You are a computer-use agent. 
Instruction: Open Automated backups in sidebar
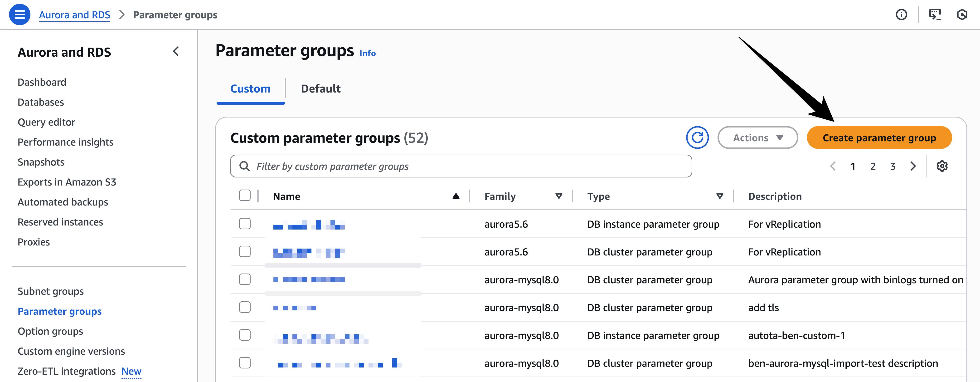[x=63, y=202]
